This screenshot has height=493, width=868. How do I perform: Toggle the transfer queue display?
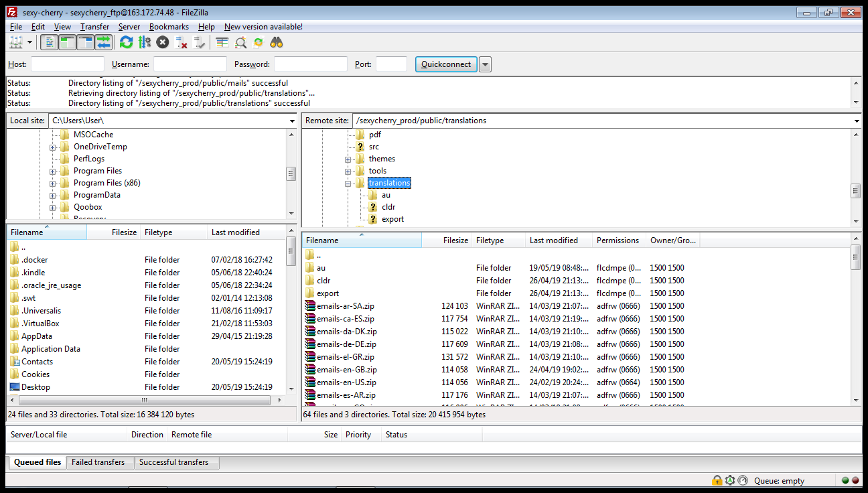[x=103, y=43]
